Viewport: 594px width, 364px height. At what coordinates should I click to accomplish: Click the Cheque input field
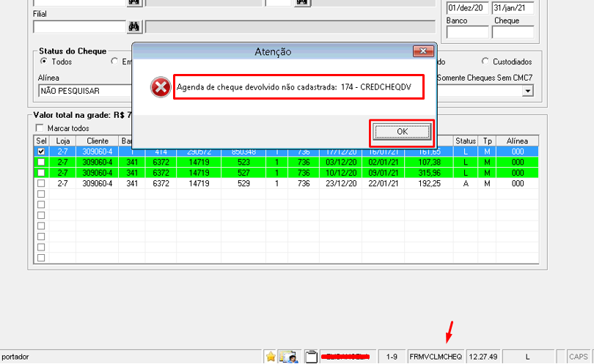[x=513, y=32]
